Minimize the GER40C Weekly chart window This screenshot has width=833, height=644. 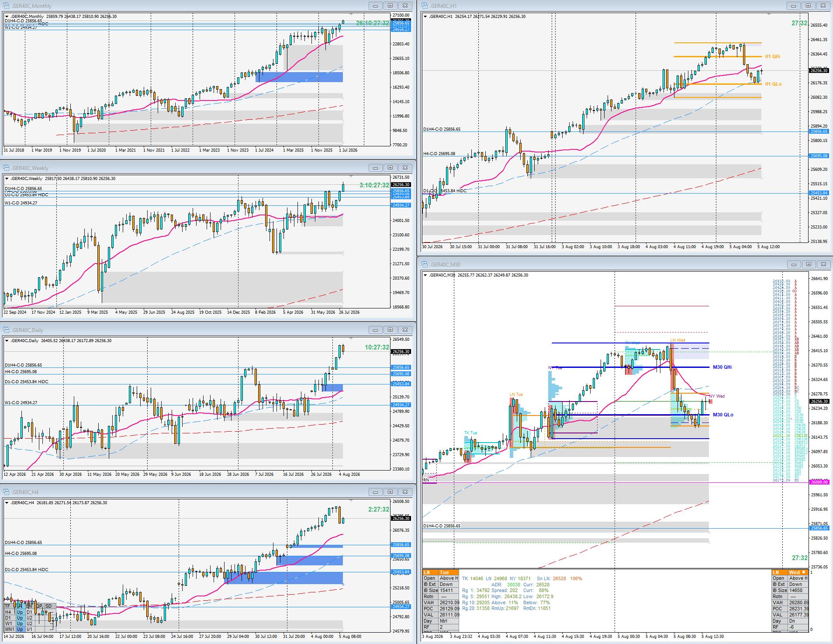click(375, 168)
